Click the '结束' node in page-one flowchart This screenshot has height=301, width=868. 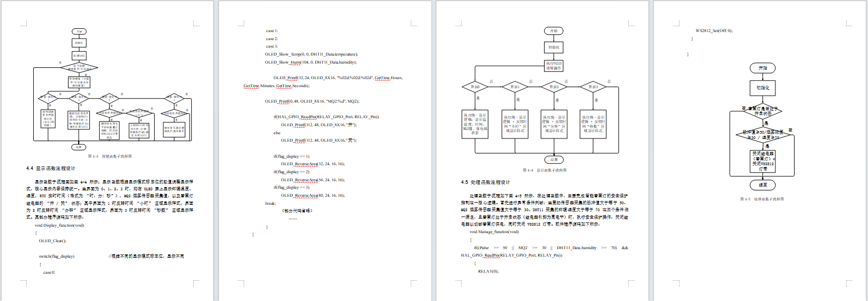[x=79, y=147]
